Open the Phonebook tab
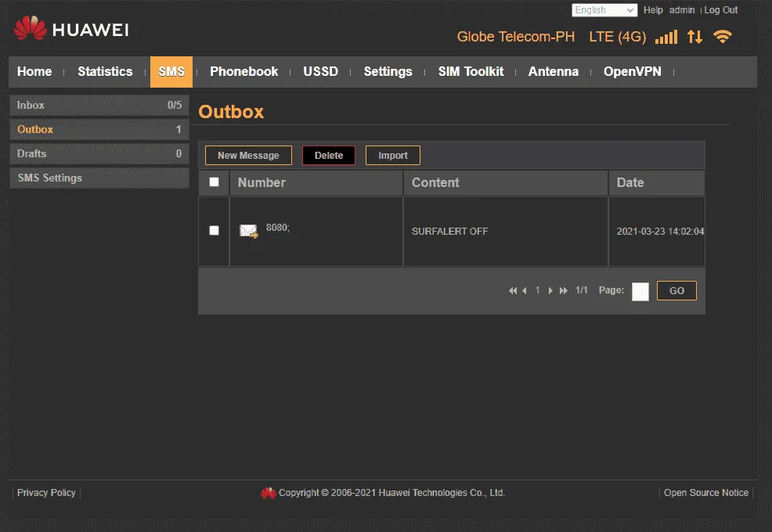Image resolution: width=772 pixels, height=532 pixels. pos(244,71)
